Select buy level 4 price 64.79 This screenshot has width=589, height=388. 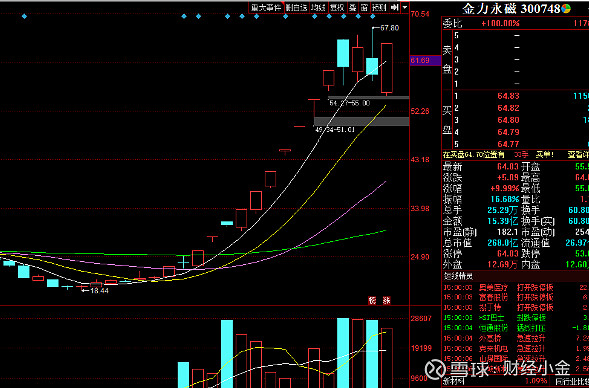[508, 132]
